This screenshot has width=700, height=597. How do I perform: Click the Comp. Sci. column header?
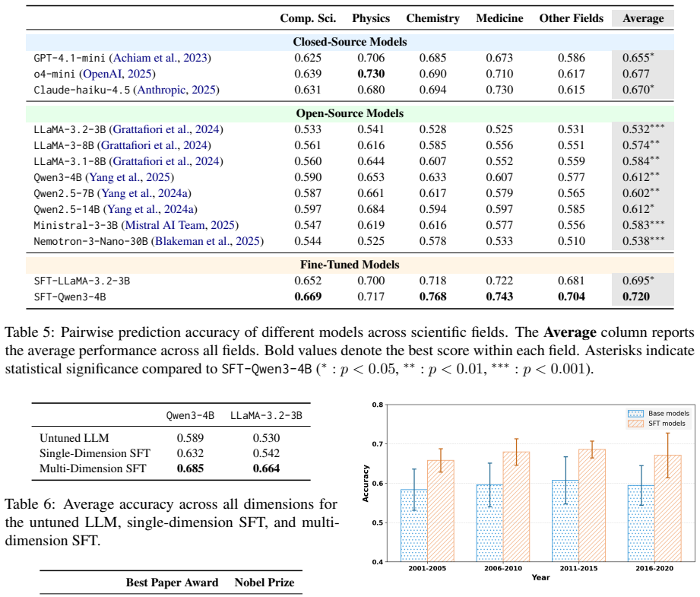(x=308, y=18)
